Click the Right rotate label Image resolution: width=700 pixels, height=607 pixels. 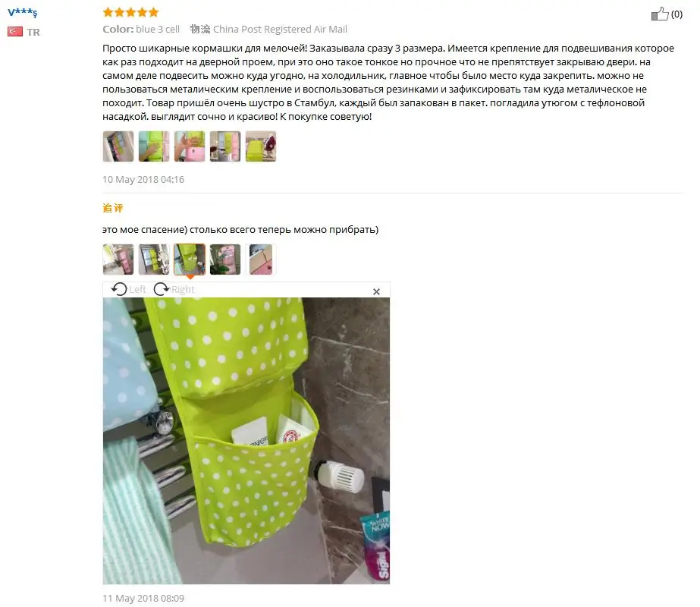coord(183,289)
